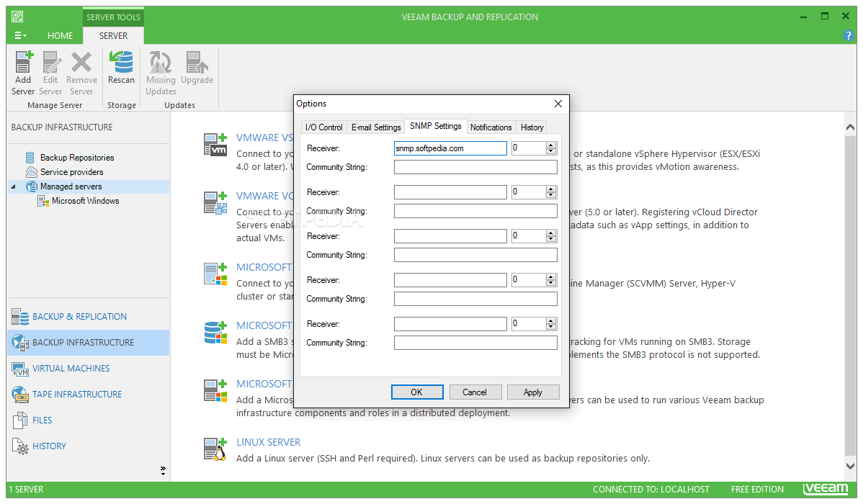This screenshot has width=863, height=504.
Task: Click the application icon in the title bar
Action: (x=17, y=17)
